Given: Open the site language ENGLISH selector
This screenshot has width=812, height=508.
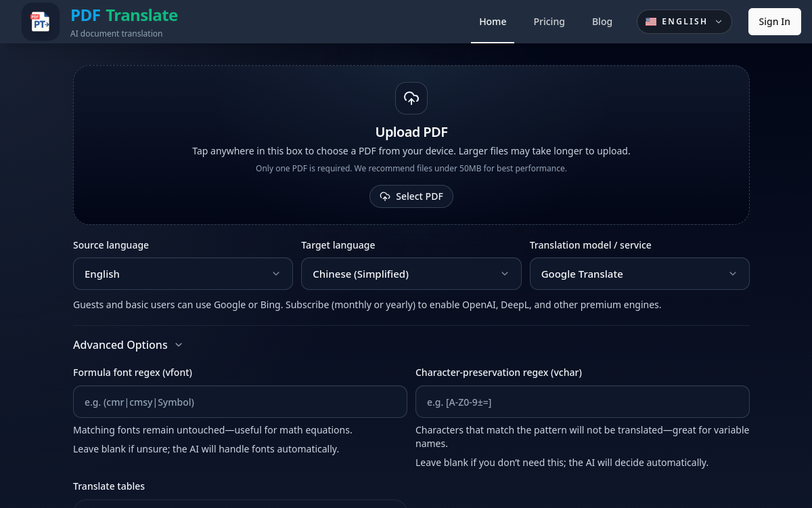Looking at the screenshot, I should point(684,22).
